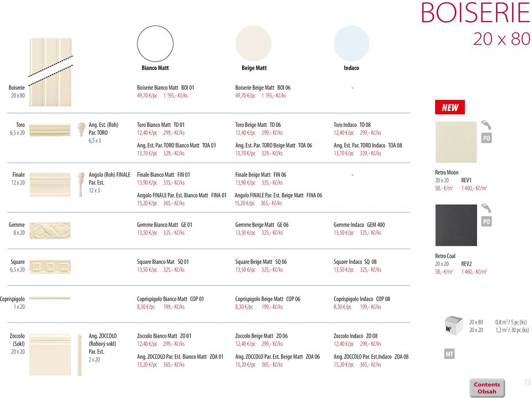Viewport: 532px width, 398px height.
Task: Click the footprint icon beside Retro Moon
Action: 486,125
